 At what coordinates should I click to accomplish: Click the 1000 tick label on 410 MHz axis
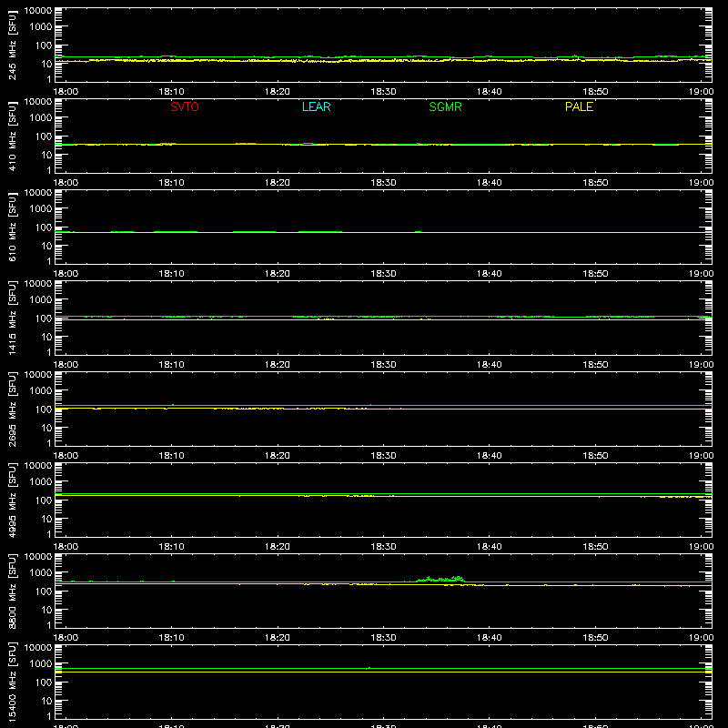[41, 118]
